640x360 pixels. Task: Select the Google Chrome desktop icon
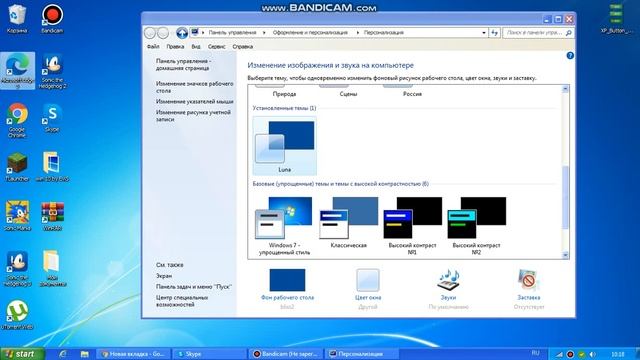coord(17,120)
